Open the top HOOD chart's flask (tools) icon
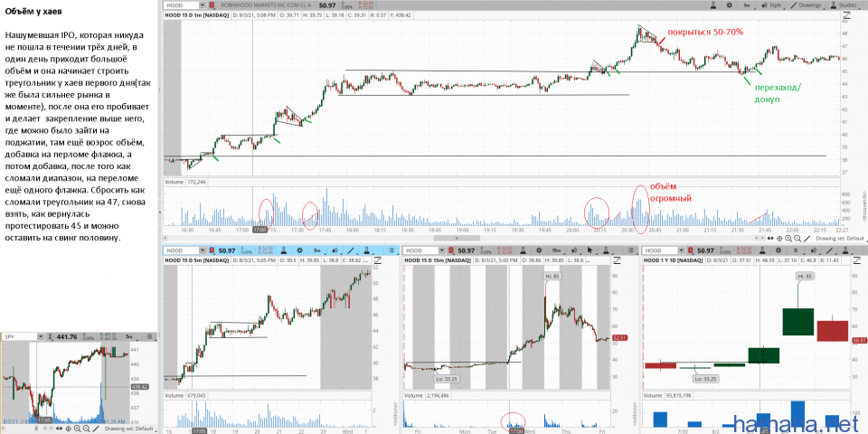Viewport: 868px width, 434px height. pos(713,5)
